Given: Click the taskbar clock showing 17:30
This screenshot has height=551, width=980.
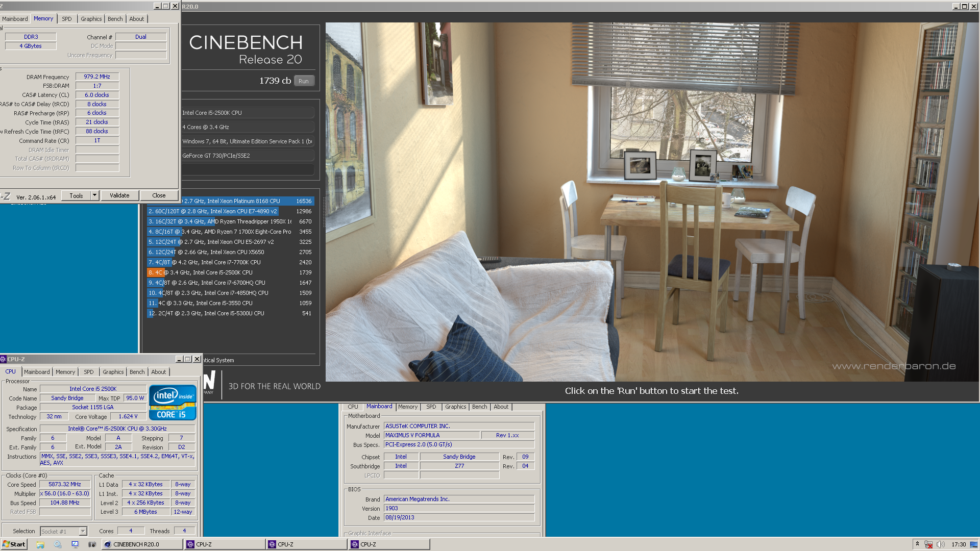Looking at the screenshot, I should 958,544.
